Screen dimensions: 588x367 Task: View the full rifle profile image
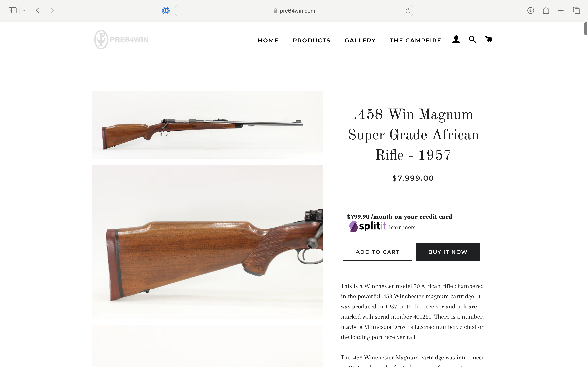coord(207,125)
